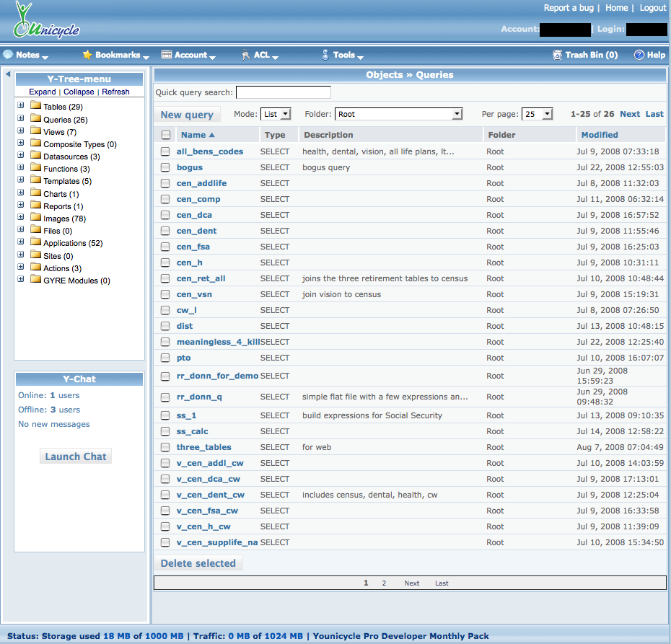Click the Images folder icon in tree
The width and height of the screenshot is (671, 644).
[36, 219]
